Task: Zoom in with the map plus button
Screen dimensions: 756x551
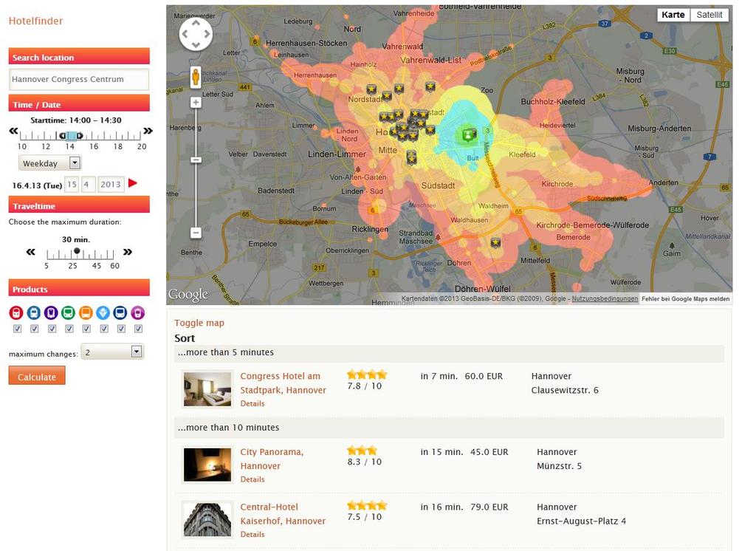Action: tap(196, 102)
